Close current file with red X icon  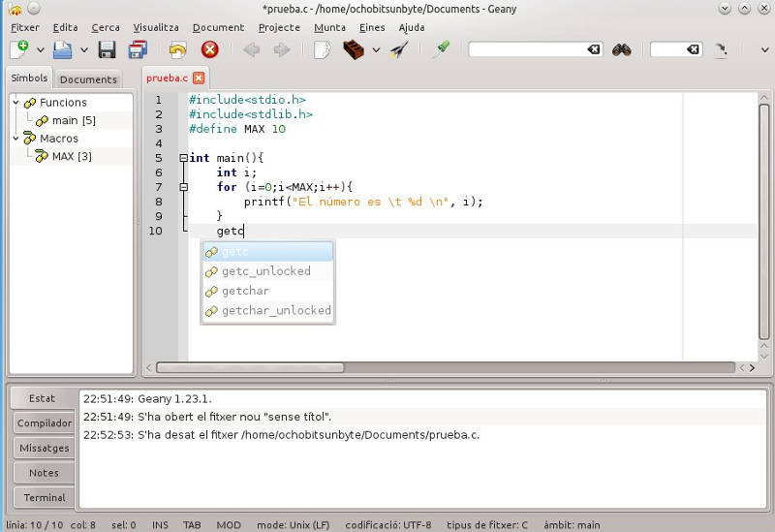[x=209, y=49]
